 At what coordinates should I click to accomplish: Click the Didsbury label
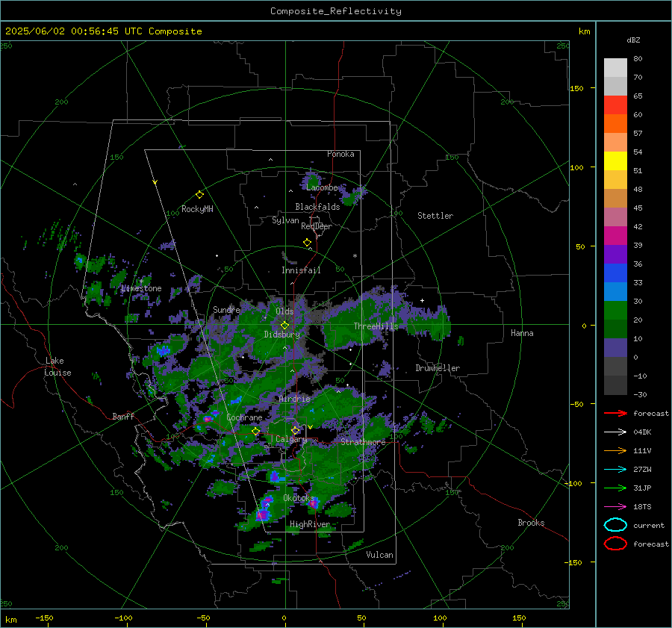[x=281, y=335]
